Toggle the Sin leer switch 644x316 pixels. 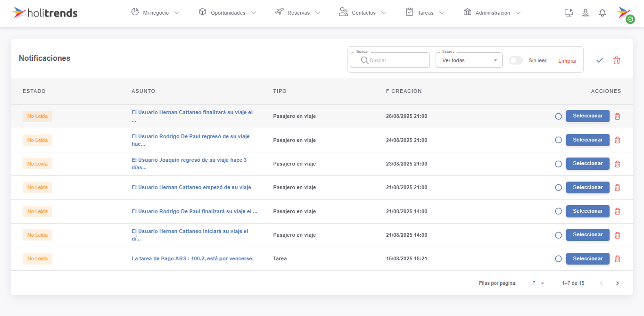click(x=516, y=60)
